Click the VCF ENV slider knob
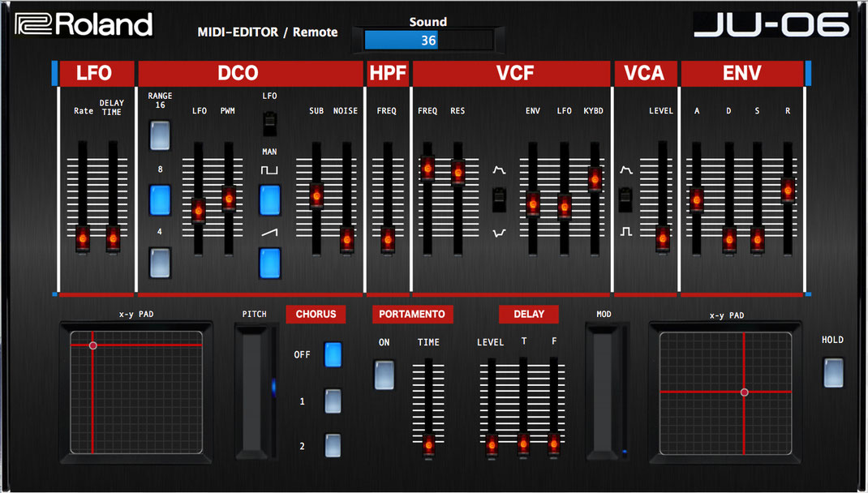This screenshot has width=868, height=493. 532,204
